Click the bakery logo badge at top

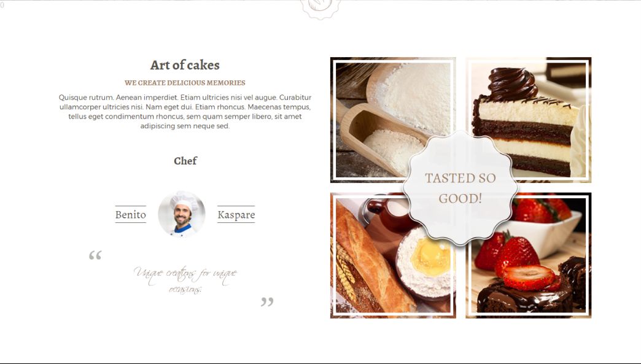pos(320,8)
